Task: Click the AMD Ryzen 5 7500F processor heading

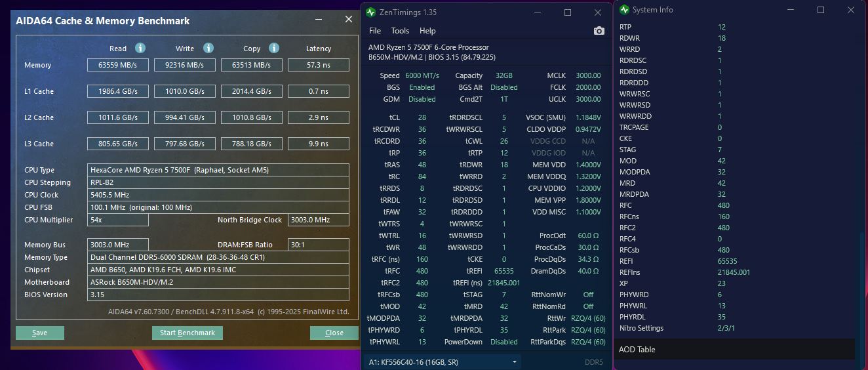Action: [428, 47]
